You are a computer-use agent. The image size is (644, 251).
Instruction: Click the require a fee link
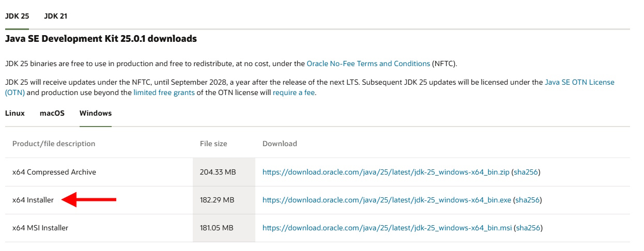[x=294, y=93]
